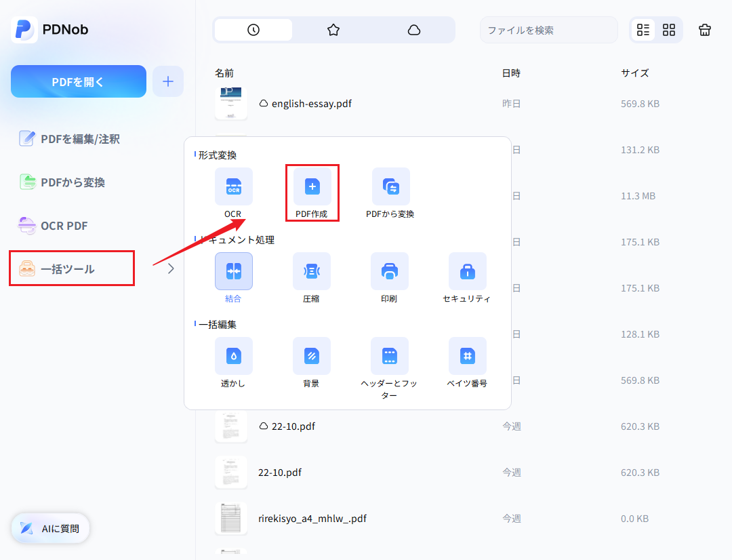Switch to the recent files clock tab
Viewport: 732px width, 560px height.
(253, 30)
